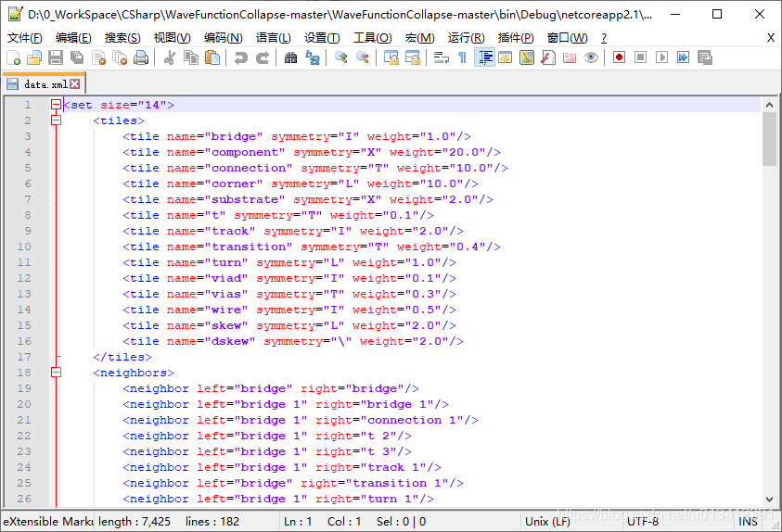Select the data.xml tab

pyautogui.click(x=44, y=84)
